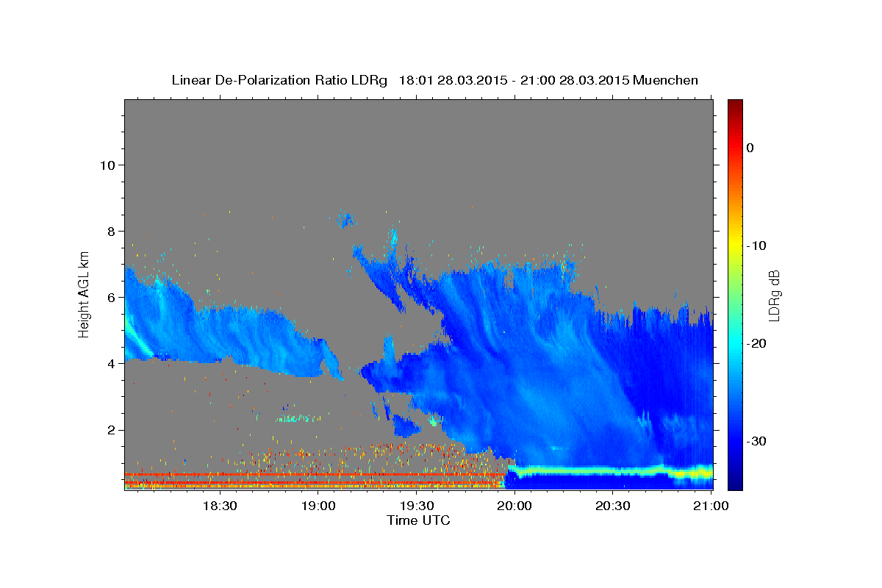Click the colorbar label '-10'
Screen dimensions: 882x588
tap(756, 245)
